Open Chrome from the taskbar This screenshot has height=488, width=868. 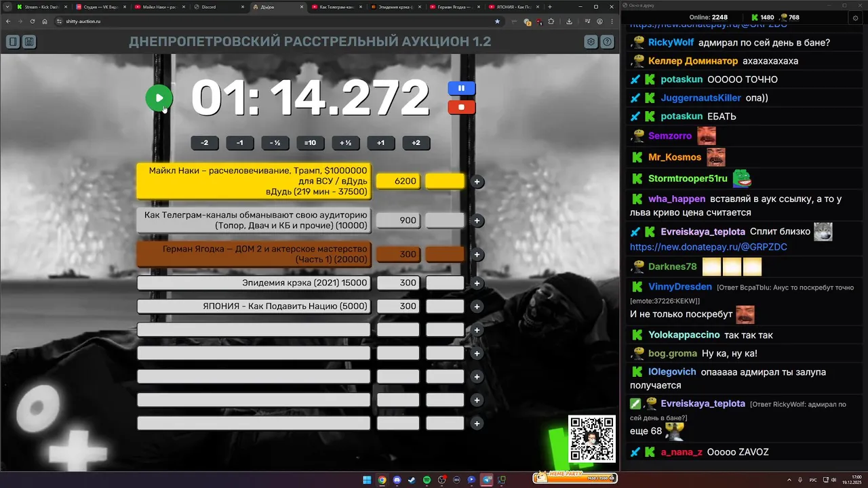(x=382, y=480)
